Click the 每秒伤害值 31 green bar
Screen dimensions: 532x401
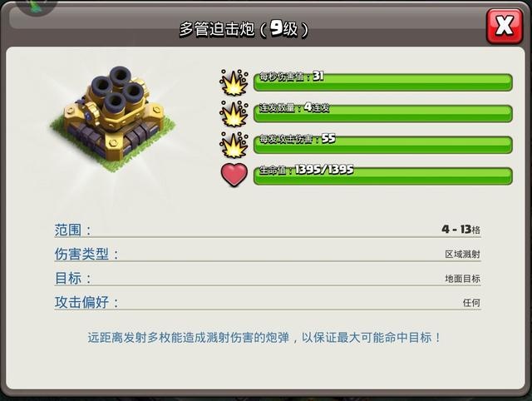coord(382,82)
